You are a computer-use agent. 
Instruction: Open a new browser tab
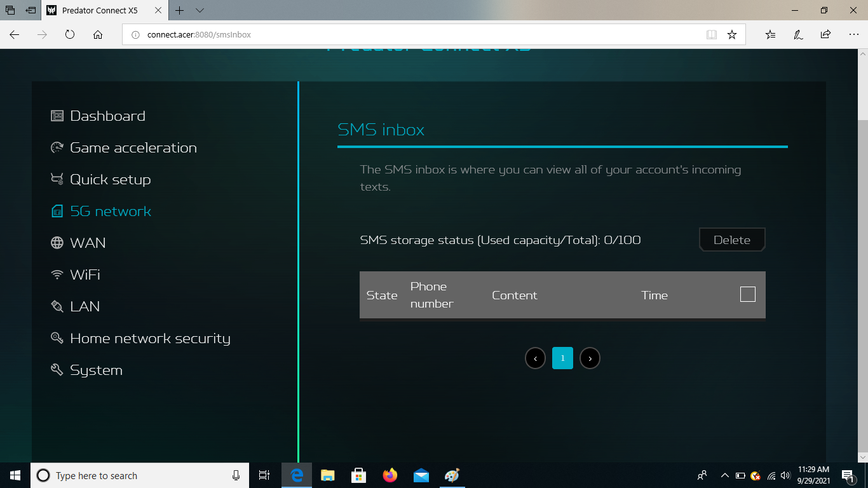(180, 10)
